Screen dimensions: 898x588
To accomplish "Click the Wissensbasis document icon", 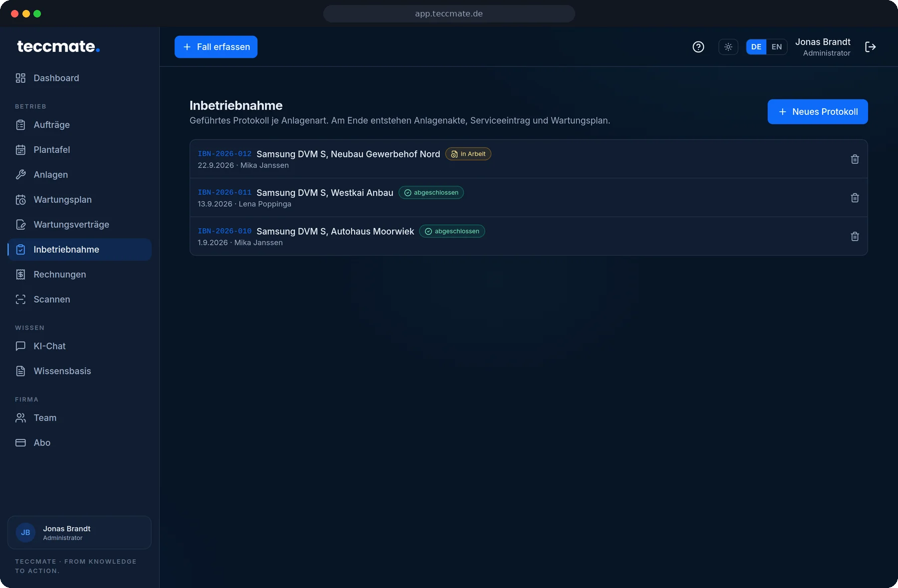I will 20,371.
